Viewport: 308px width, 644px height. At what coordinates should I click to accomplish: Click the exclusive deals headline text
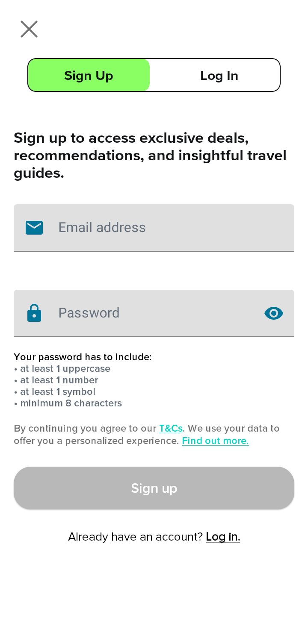[x=150, y=156]
